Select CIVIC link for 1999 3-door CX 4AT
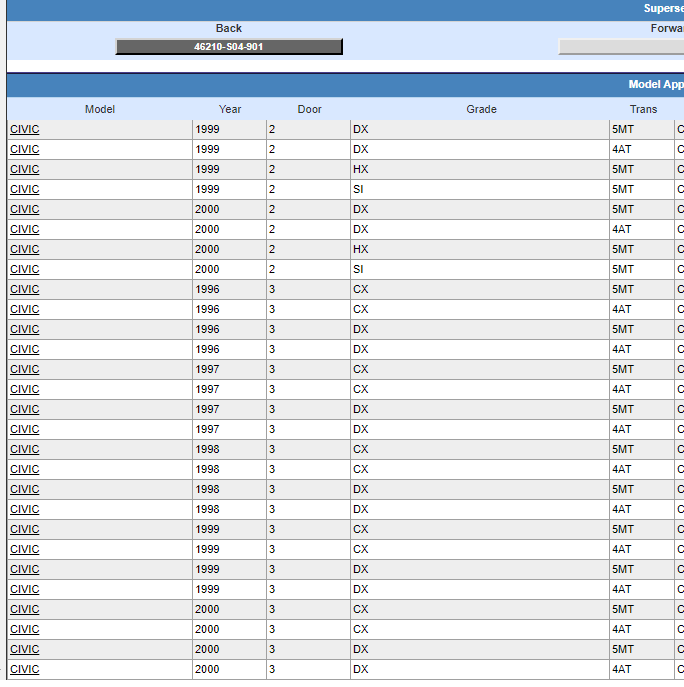This screenshot has height=687, width=684. [25, 549]
